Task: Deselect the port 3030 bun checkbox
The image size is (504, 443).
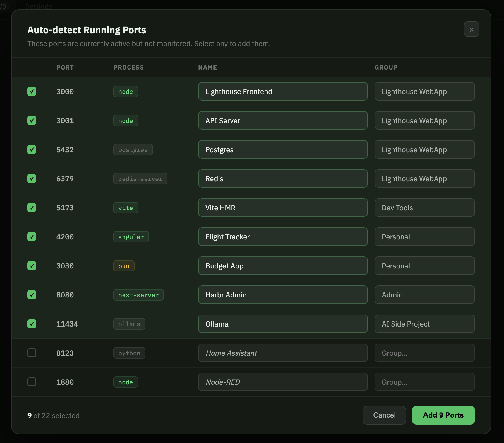Action: coord(32,266)
